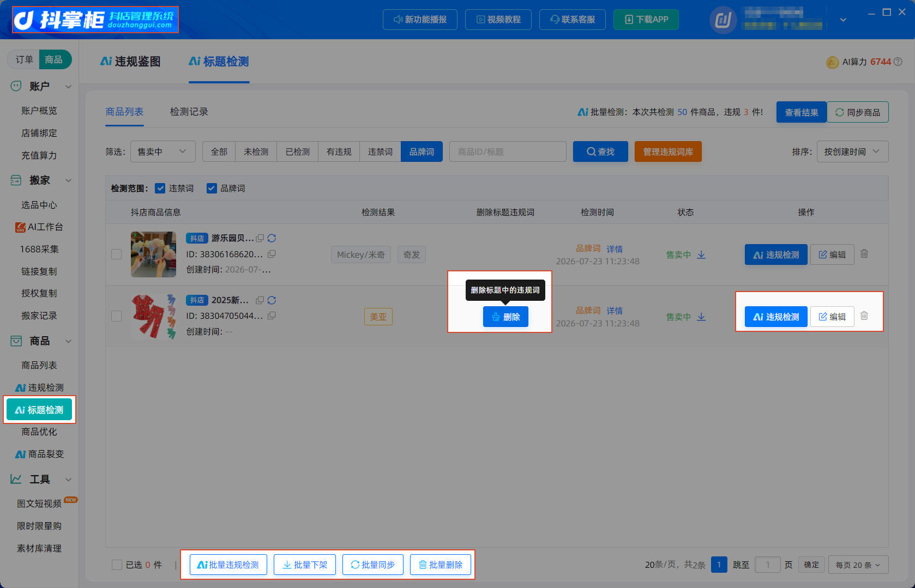Click 管理违规词库 button

[668, 151]
